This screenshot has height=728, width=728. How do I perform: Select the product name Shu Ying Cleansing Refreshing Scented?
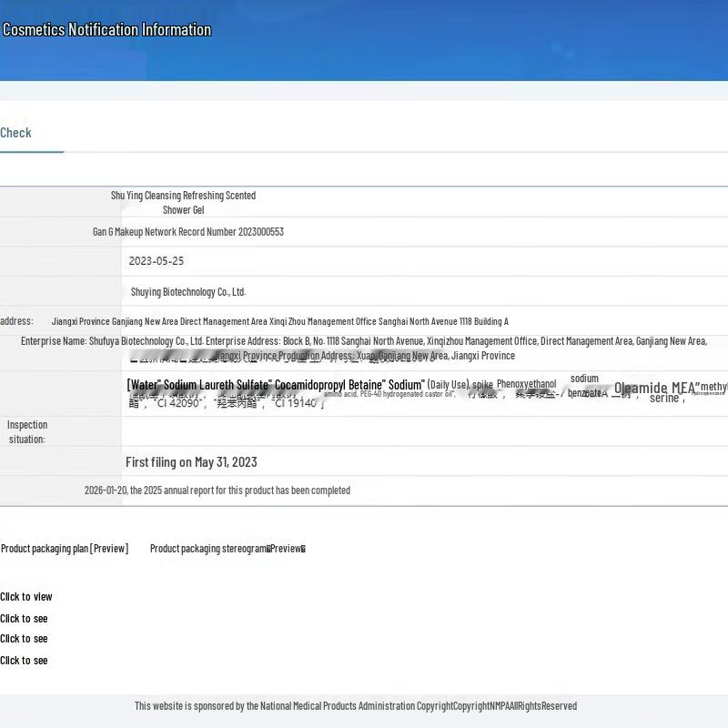click(x=184, y=196)
